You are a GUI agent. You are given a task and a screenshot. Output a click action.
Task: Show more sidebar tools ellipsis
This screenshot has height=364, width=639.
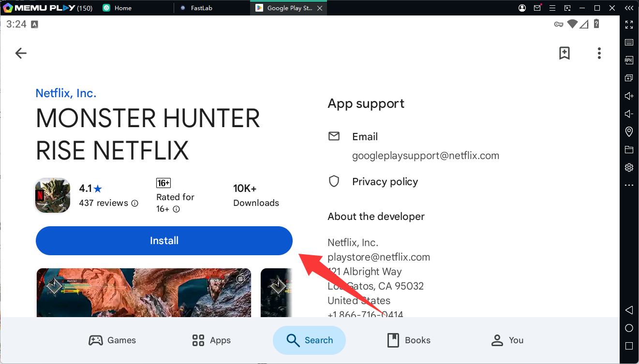629,185
